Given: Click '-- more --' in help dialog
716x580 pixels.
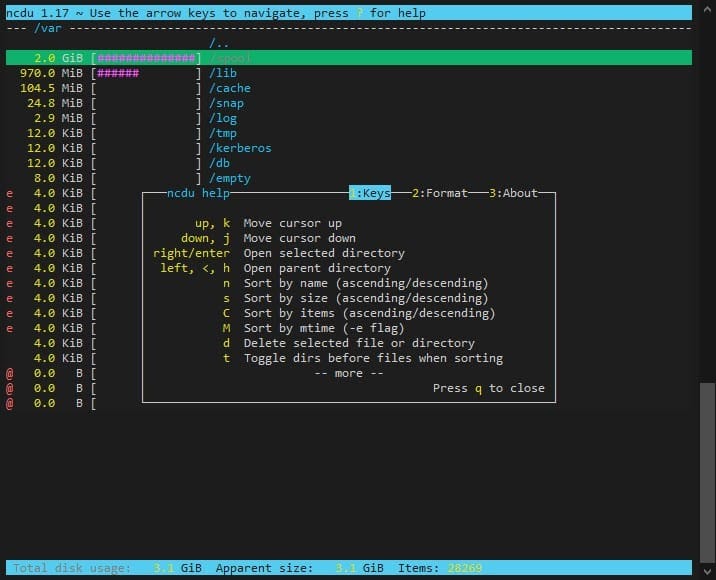Looking at the screenshot, I should tap(348, 373).
